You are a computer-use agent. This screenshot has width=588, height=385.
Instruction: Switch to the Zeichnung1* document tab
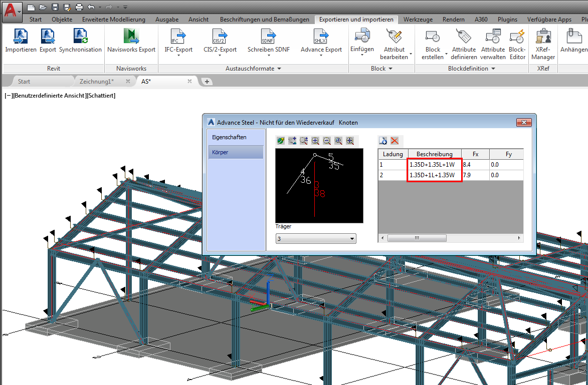click(x=96, y=81)
